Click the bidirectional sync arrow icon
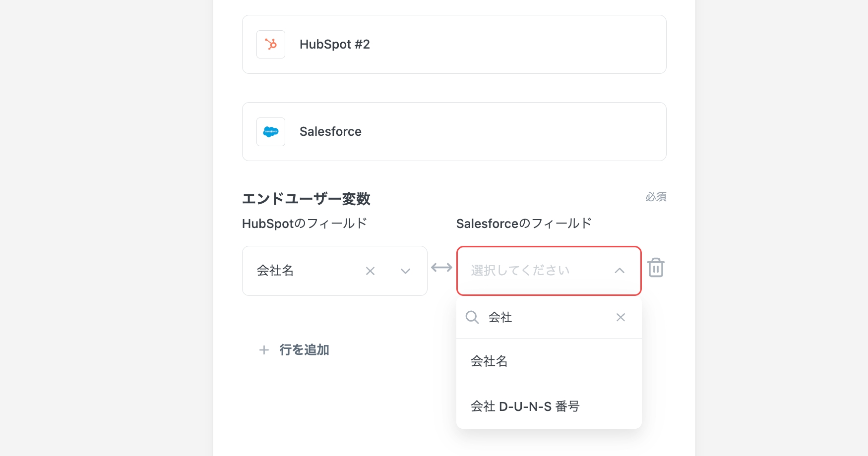Image resolution: width=868 pixels, height=456 pixels. 441,268
